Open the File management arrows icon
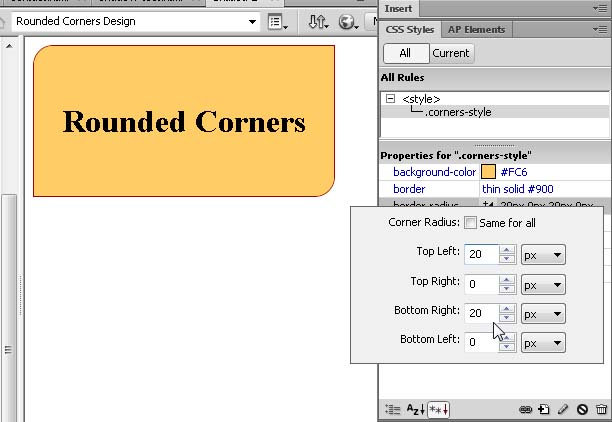This screenshot has width=612, height=422. point(317,21)
